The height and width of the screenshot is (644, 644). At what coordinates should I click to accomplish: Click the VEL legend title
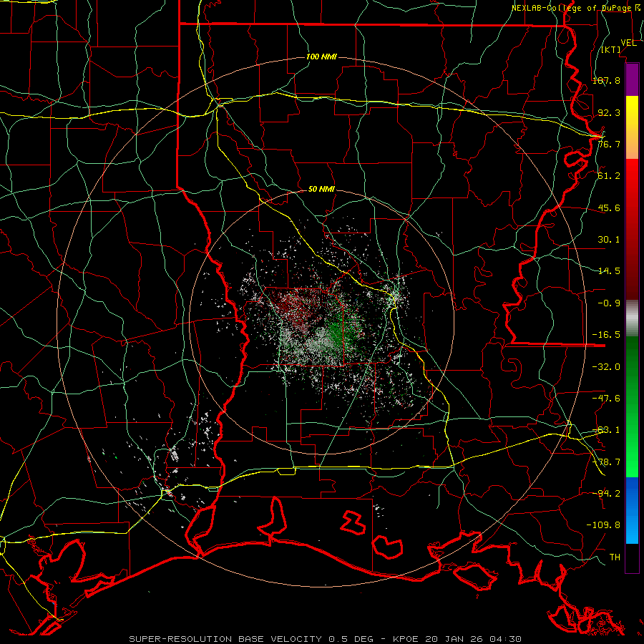click(x=628, y=43)
